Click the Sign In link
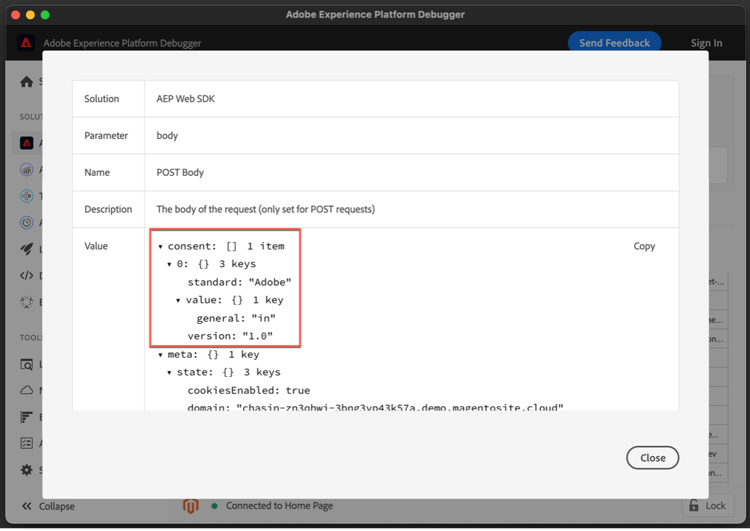Image resolution: width=750 pixels, height=531 pixels. click(x=706, y=43)
